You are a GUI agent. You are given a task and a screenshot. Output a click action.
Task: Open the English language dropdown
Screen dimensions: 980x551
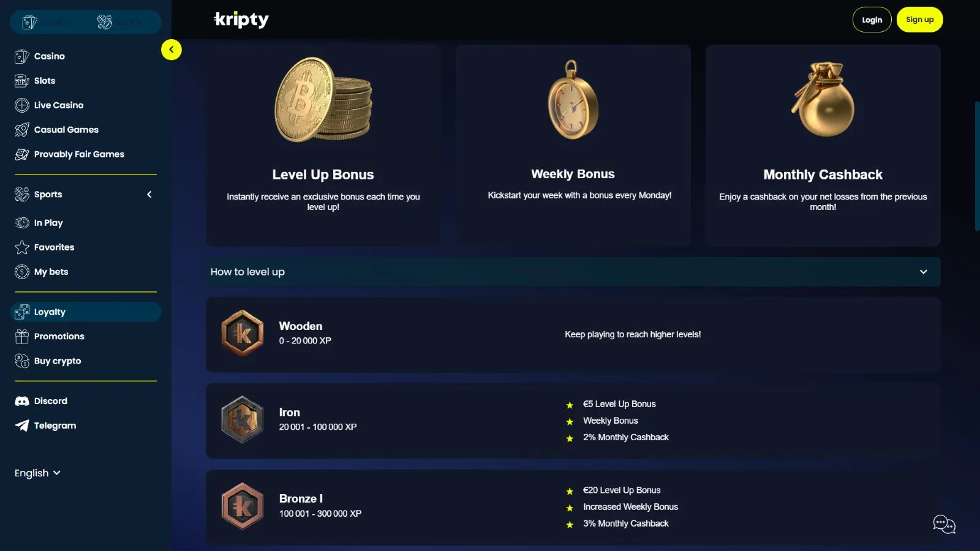pos(37,473)
